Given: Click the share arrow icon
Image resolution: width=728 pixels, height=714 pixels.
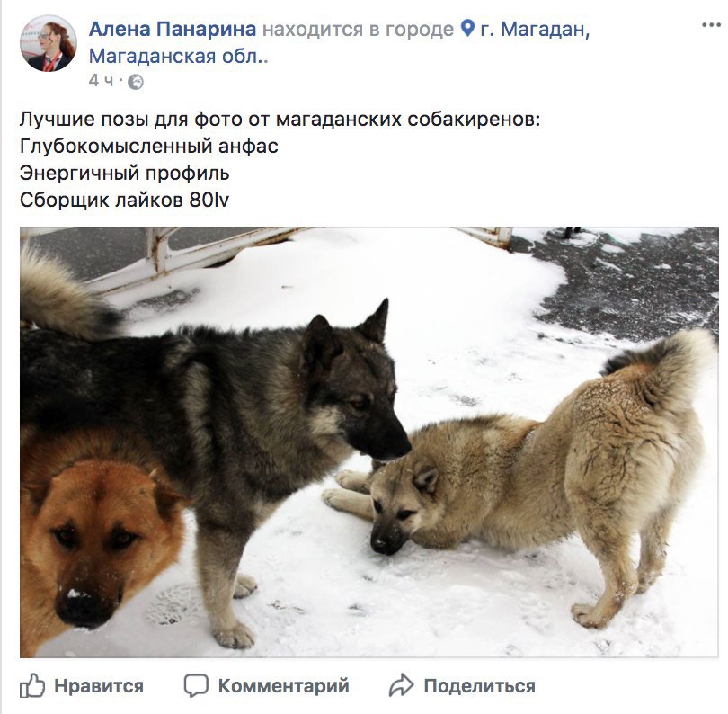Looking at the screenshot, I should pos(401,685).
